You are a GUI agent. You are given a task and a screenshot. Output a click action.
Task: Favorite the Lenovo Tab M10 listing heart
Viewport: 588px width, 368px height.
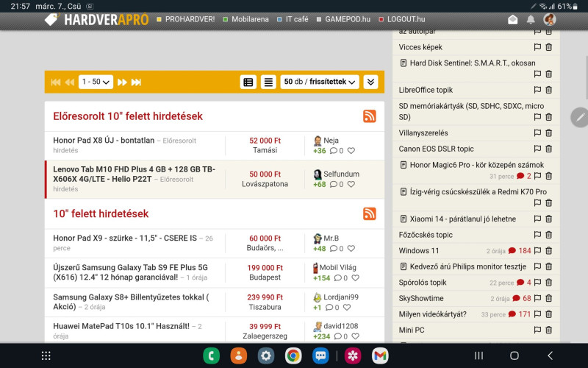[x=351, y=185]
